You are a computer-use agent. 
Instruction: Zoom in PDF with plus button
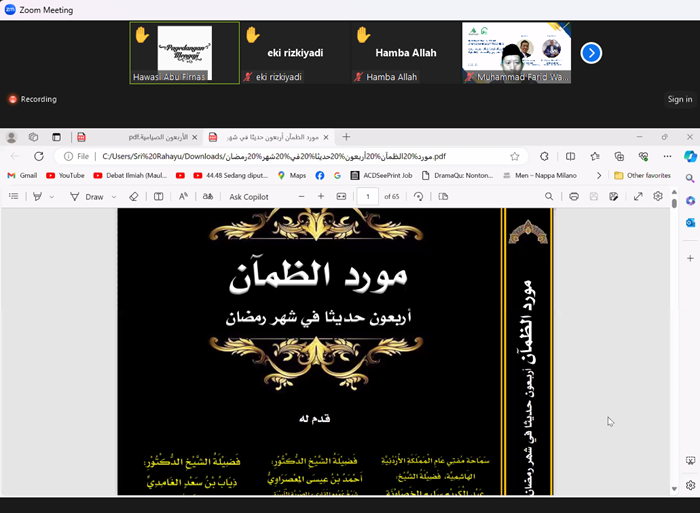click(x=321, y=196)
